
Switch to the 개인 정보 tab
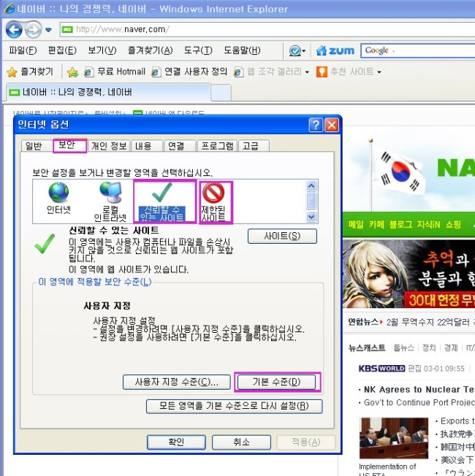pos(109,146)
